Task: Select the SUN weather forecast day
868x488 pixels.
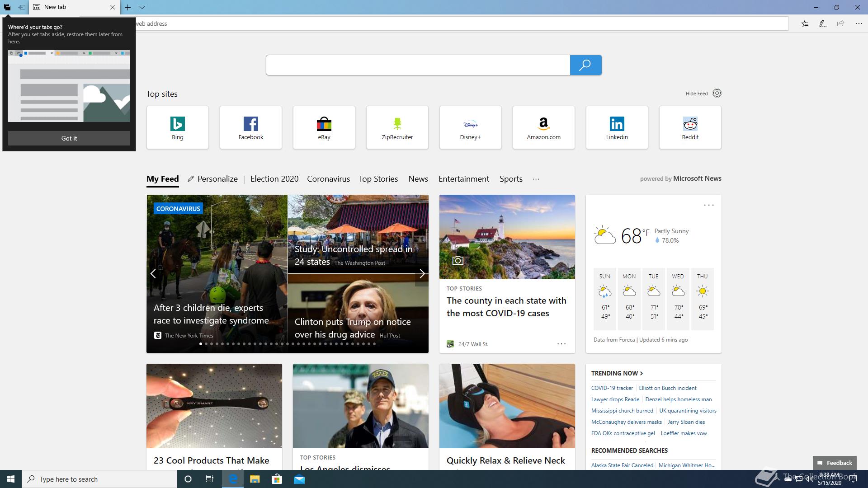Action: click(x=605, y=298)
